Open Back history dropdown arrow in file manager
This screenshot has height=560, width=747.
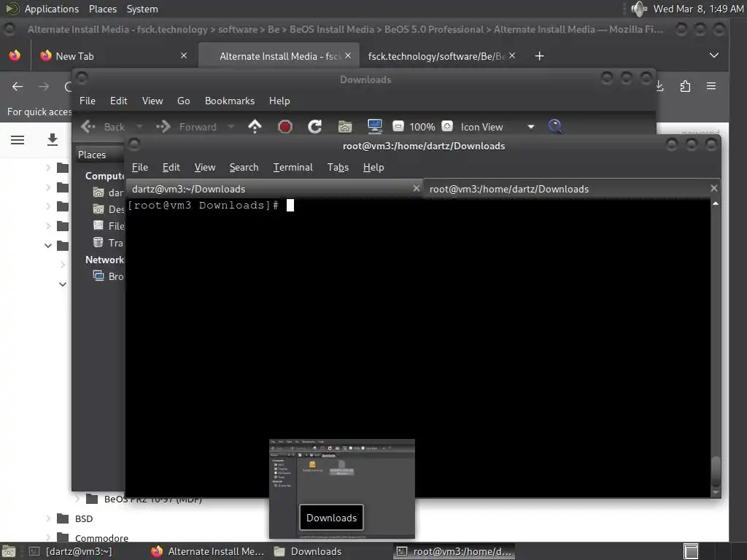pos(139,127)
